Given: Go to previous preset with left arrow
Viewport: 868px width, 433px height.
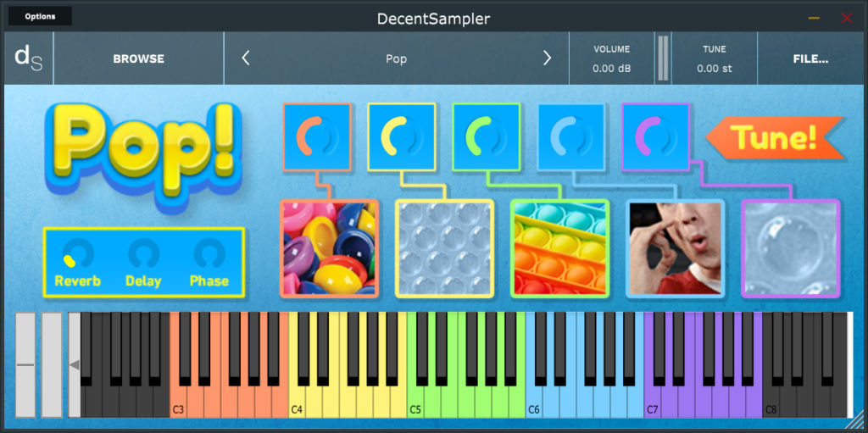Looking at the screenshot, I should 246,58.
